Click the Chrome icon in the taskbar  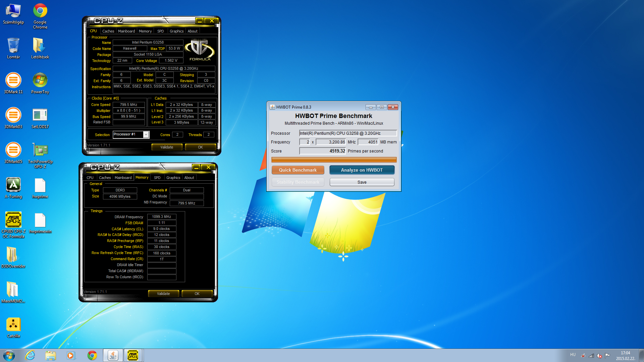tap(92, 355)
